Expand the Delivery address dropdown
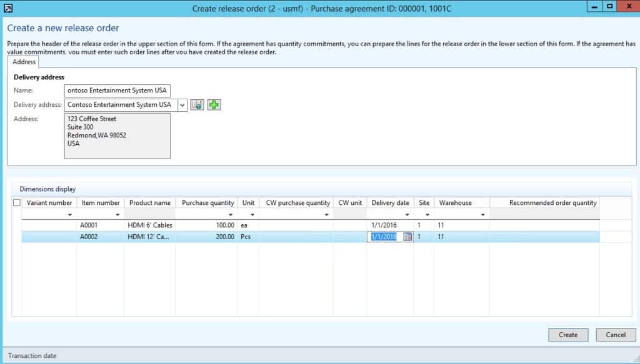 tap(182, 105)
